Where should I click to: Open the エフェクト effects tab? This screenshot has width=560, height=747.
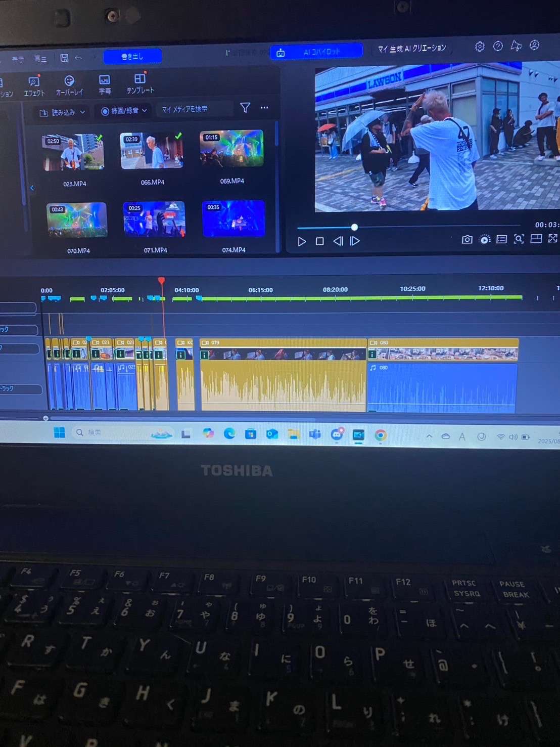click(34, 85)
